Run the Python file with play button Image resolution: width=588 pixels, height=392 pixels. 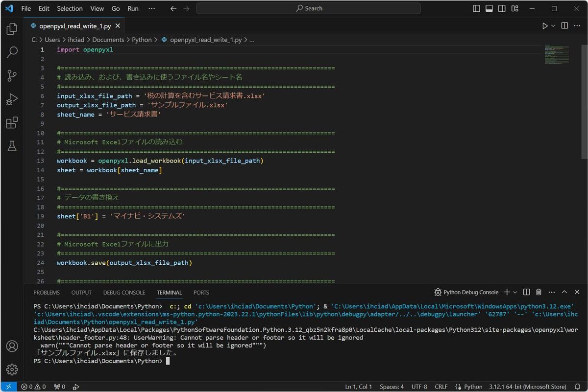coord(545,25)
